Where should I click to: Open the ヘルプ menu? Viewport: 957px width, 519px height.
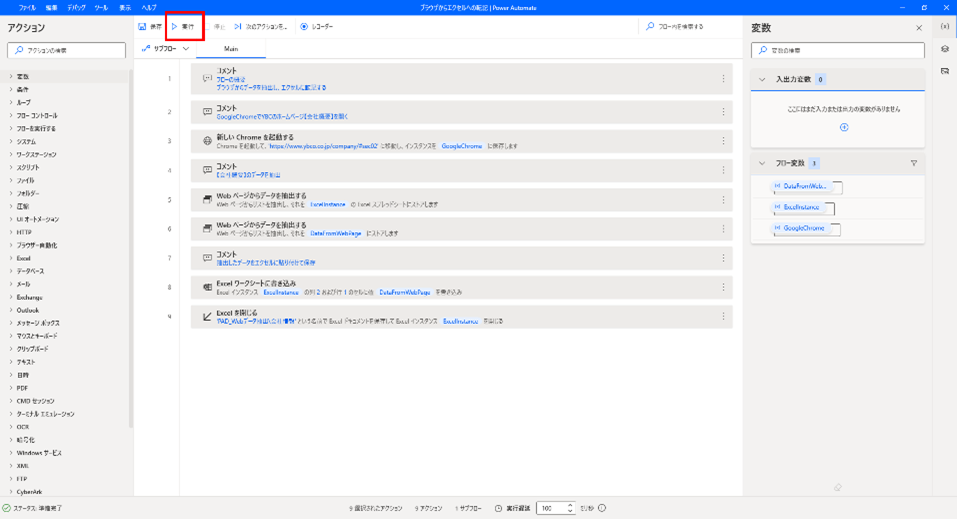pos(149,7)
